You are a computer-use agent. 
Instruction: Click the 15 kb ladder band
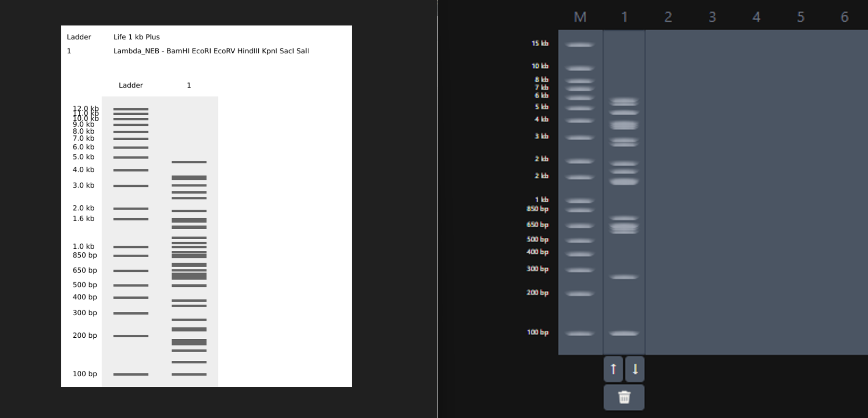(x=579, y=45)
